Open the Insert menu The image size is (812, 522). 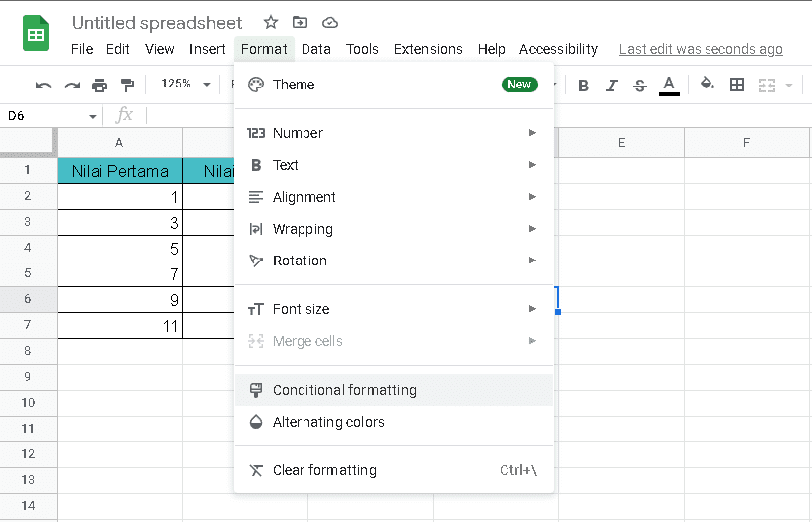(207, 49)
